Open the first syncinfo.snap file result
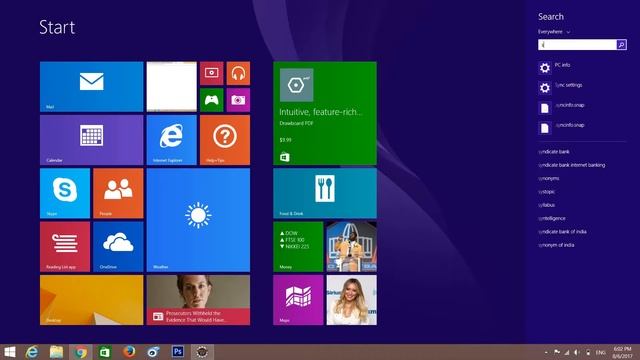This screenshot has height=360, width=640. pyautogui.click(x=582, y=107)
